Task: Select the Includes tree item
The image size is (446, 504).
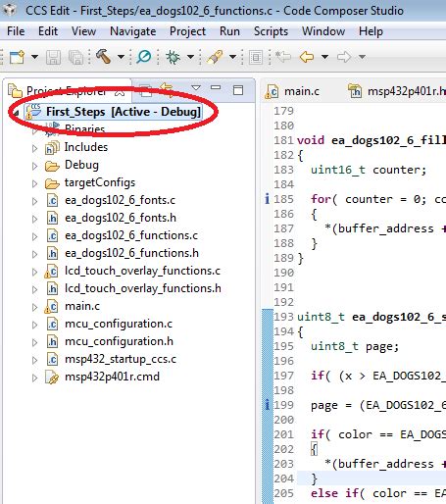Action: coord(86,147)
